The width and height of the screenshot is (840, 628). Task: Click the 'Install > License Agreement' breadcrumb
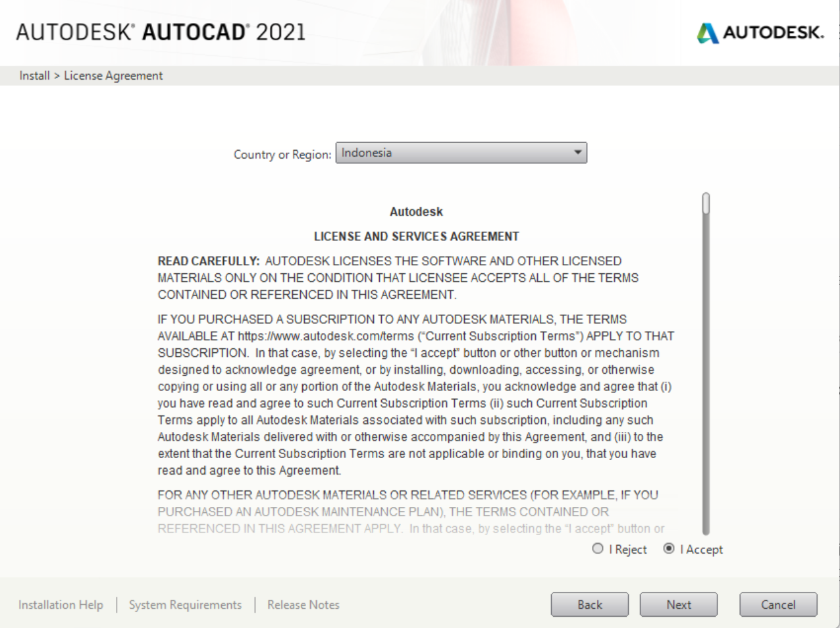pyautogui.click(x=91, y=76)
